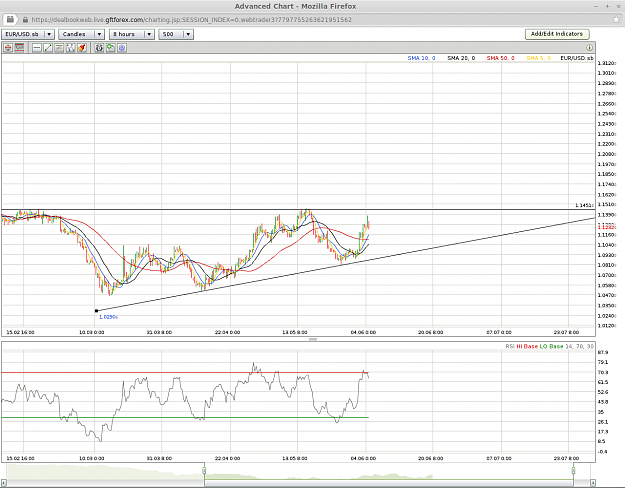Select the trend line drawing tool
Image resolution: width=625 pixels, height=488 pixels.
[x=48, y=48]
